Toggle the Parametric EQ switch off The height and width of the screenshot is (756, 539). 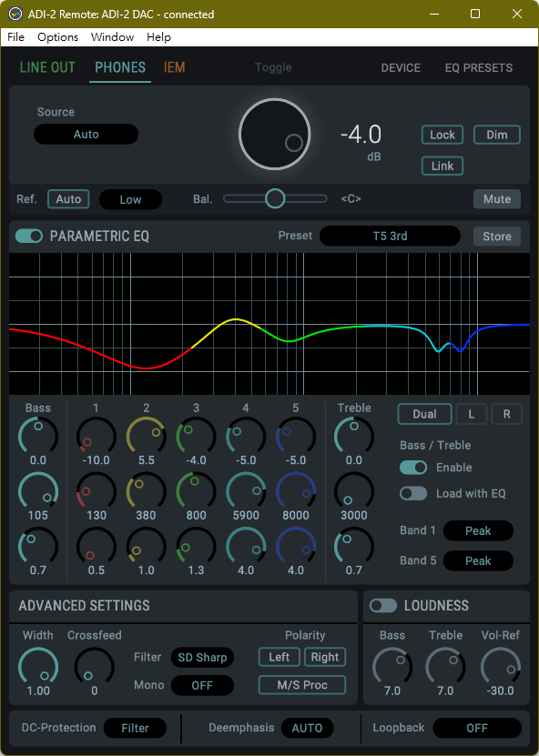(29, 236)
